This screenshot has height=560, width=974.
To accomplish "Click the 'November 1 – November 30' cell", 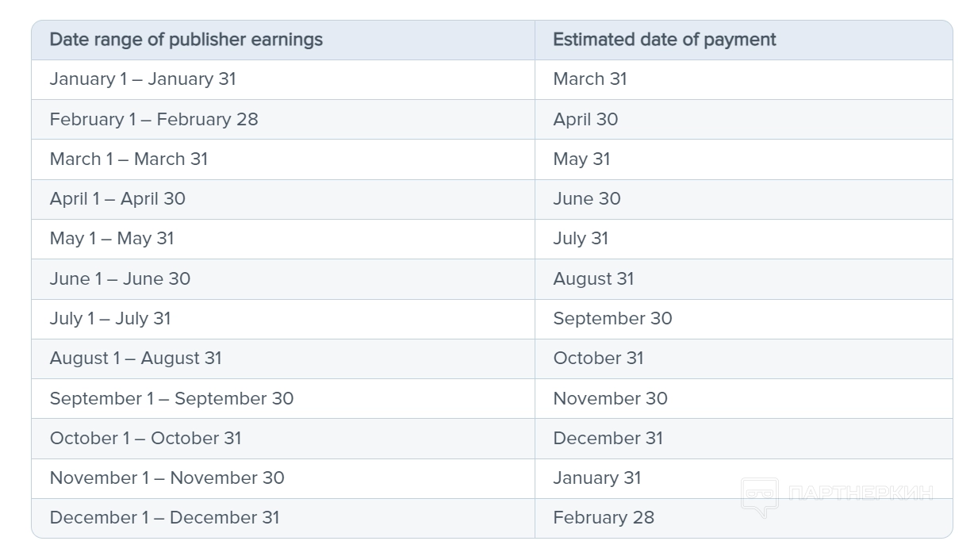I will pyautogui.click(x=167, y=478).
